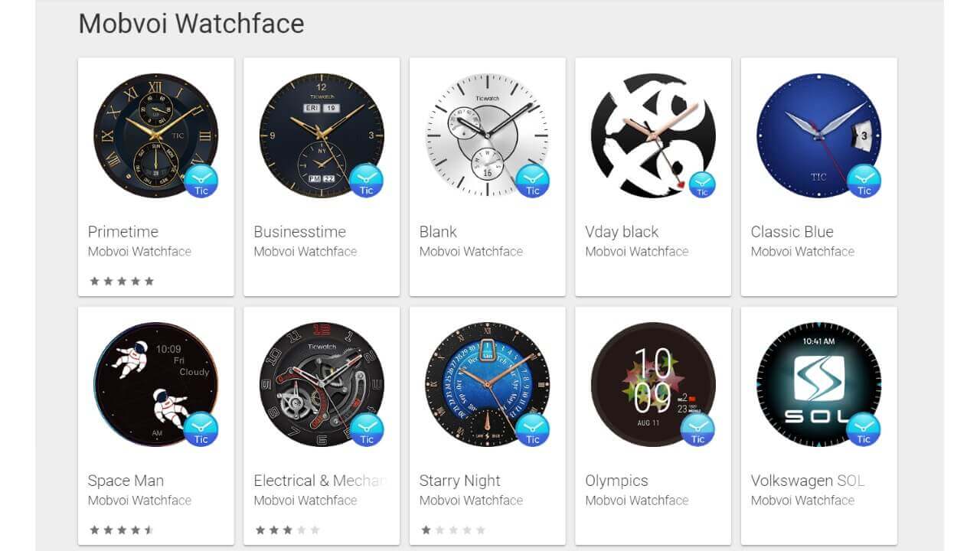Screen dimensions: 980x551
Task: Click Mobvoi Watchface developer under Businesstime
Action: 305,252
